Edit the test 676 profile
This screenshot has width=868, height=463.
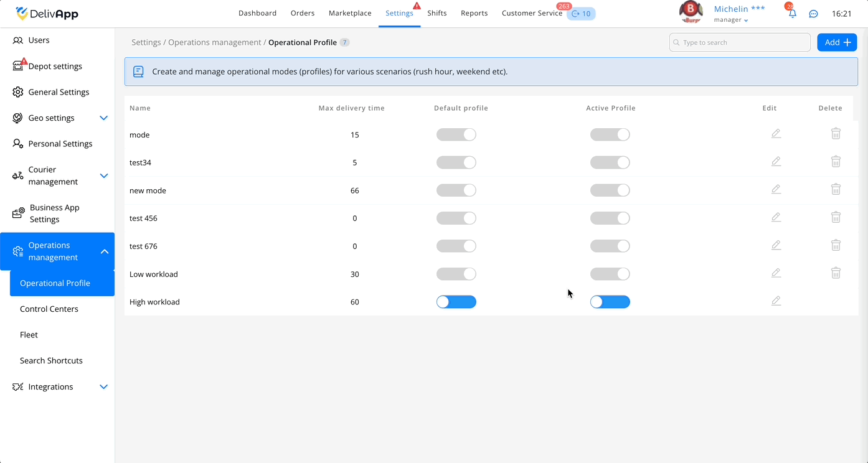pos(776,245)
